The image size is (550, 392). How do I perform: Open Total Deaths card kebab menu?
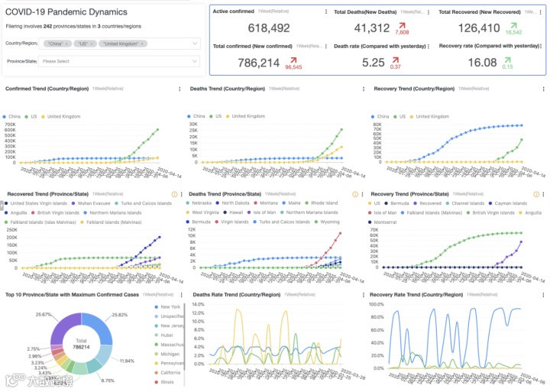pyautogui.click(x=429, y=12)
